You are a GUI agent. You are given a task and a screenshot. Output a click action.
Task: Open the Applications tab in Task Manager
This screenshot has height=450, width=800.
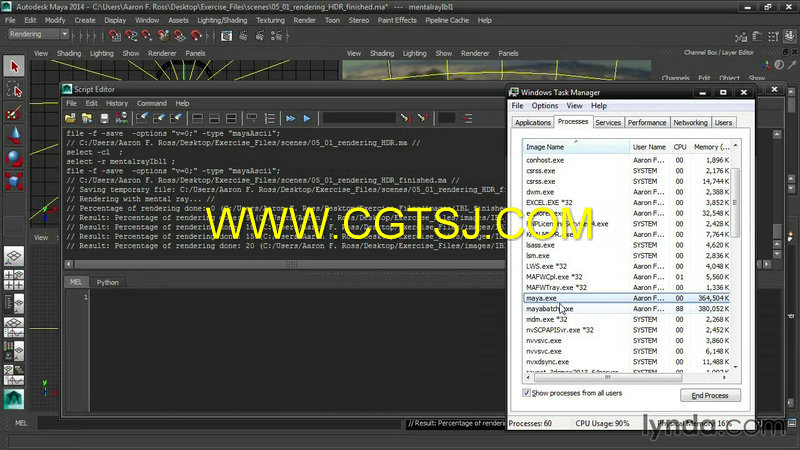(x=533, y=122)
